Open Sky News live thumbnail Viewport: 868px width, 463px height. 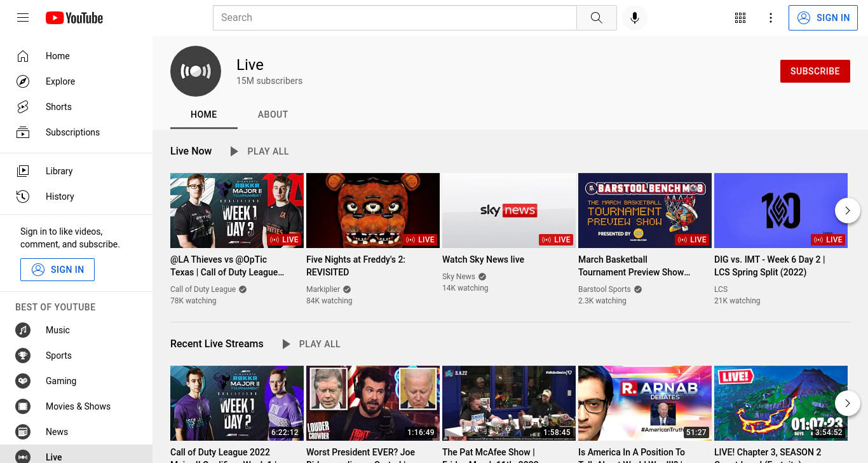click(x=509, y=211)
